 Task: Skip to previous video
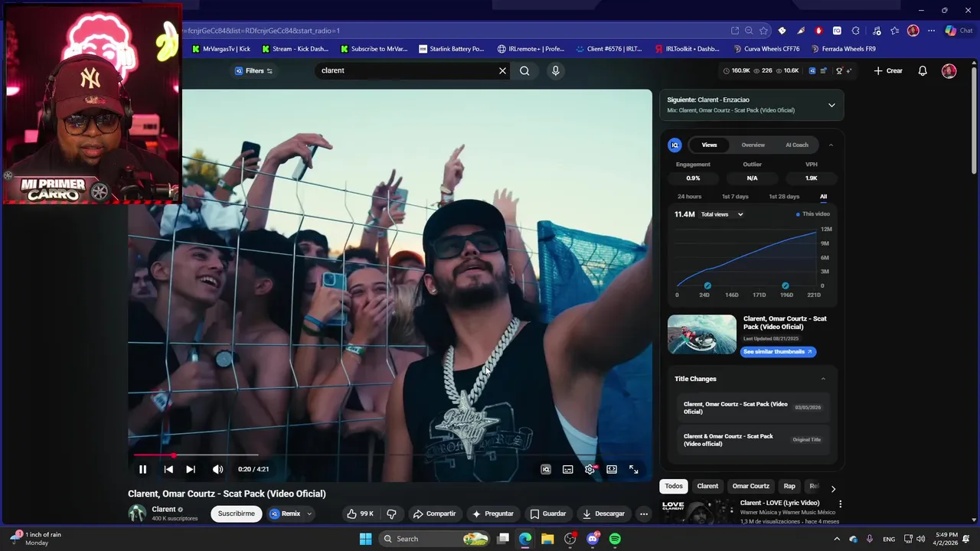(x=168, y=469)
